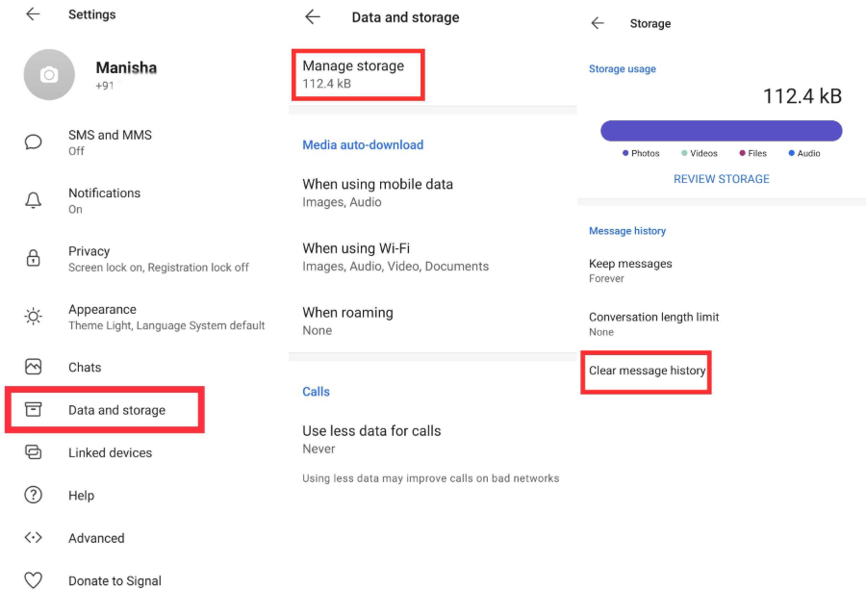This screenshot has width=866, height=616.
Task: Open SMS and MMS speech bubble icon
Action: click(x=34, y=142)
